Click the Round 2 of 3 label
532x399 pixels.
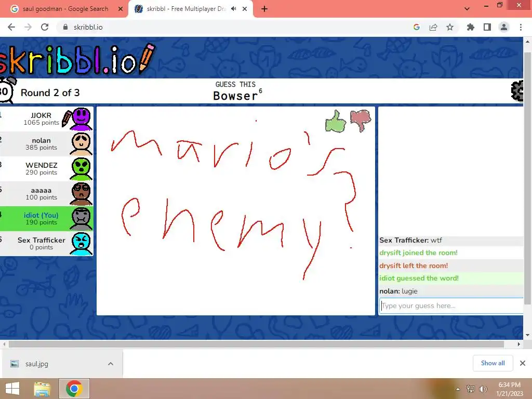pyautogui.click(x=50, y=92)
